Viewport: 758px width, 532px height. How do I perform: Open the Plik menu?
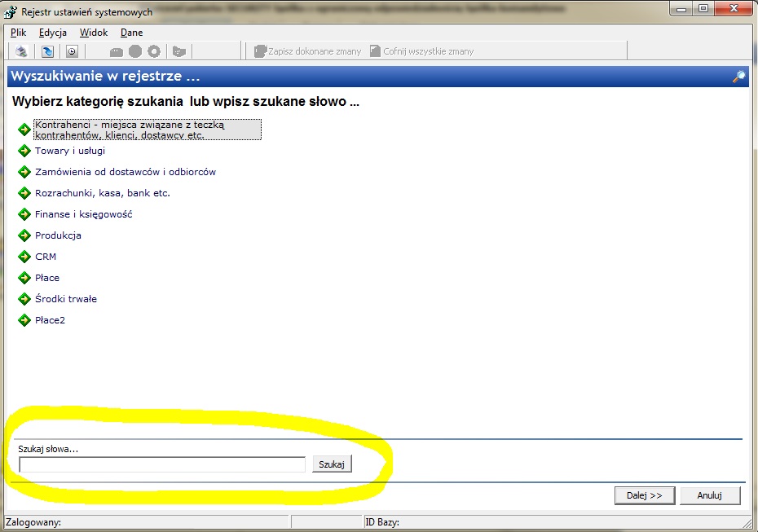pos(19,33)
